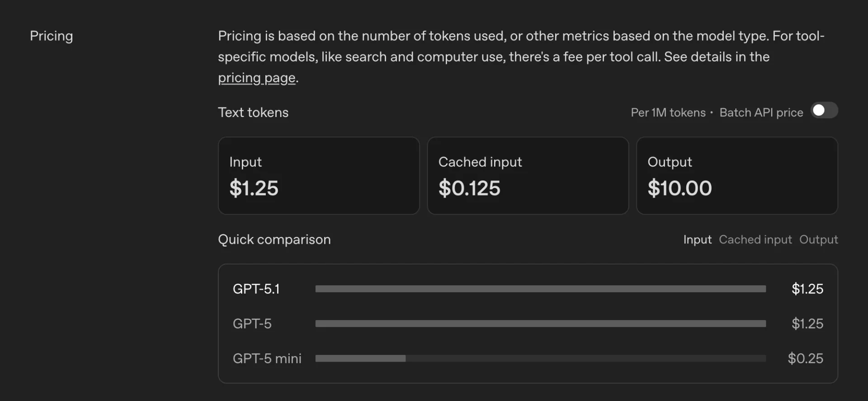Select the Output tab in Quick comparison
The image size is (868, 401).
818,240
